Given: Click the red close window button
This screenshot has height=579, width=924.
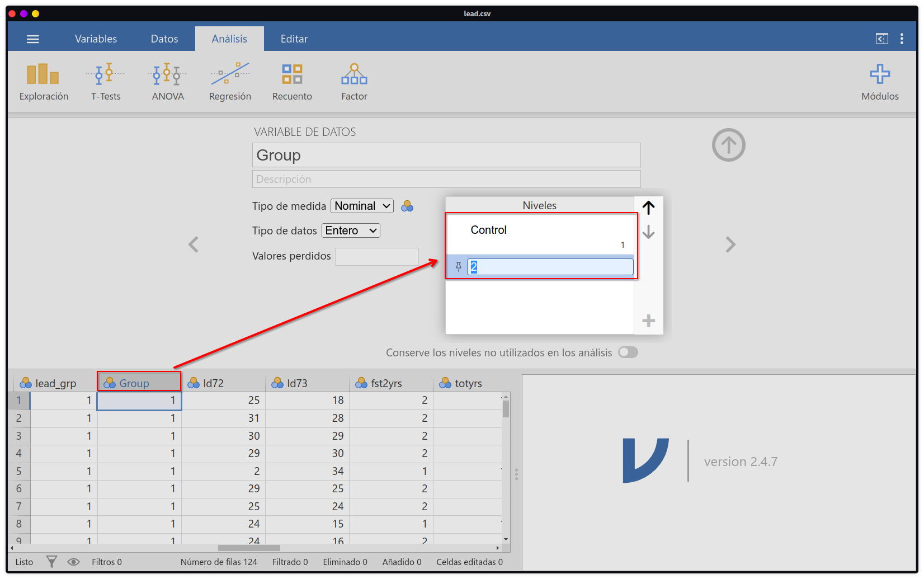Looking at the screenshot, I should (x=12, y=13).
